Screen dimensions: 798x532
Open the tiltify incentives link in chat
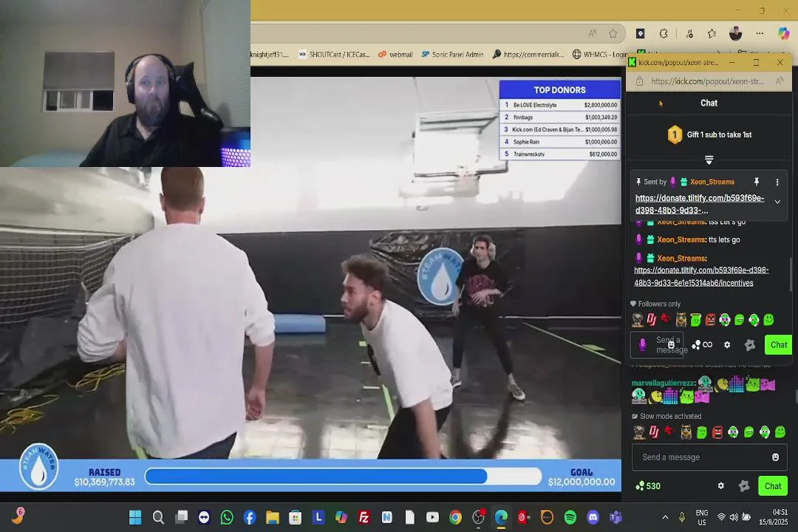701,276
